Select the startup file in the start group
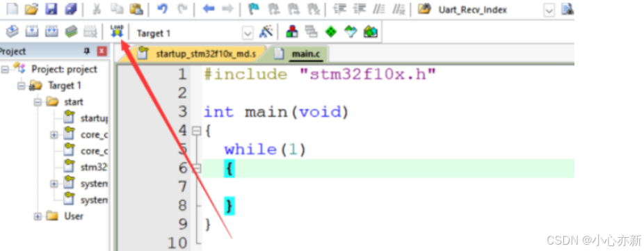 point(94,119)
